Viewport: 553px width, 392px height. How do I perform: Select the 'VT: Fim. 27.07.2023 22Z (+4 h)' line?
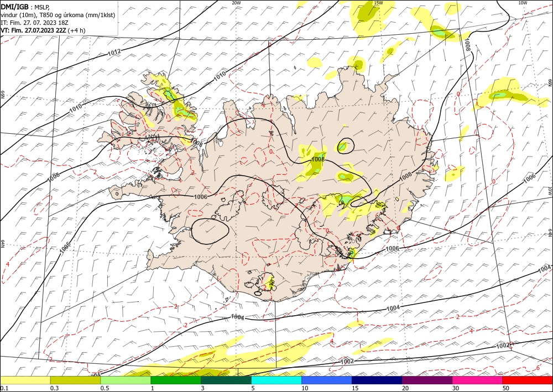(x=43, y=30)
